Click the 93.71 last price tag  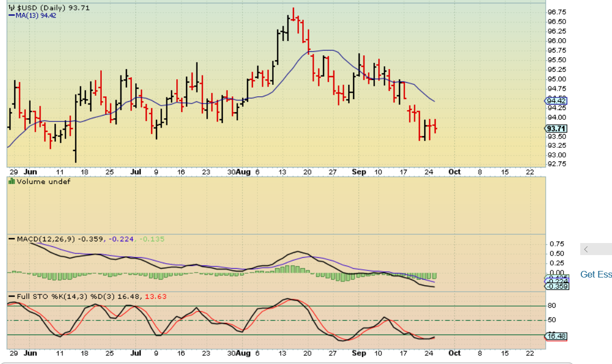point(556,129)
